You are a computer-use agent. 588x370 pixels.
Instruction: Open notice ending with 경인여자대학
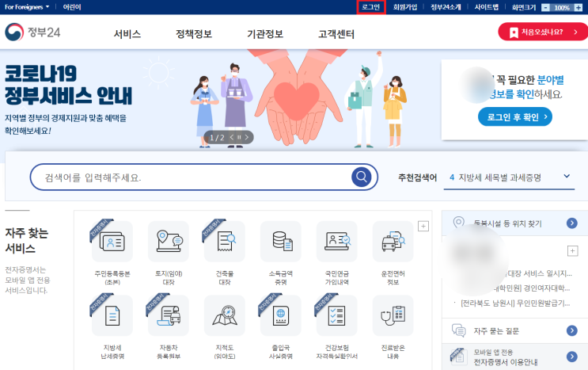(533, 288)
